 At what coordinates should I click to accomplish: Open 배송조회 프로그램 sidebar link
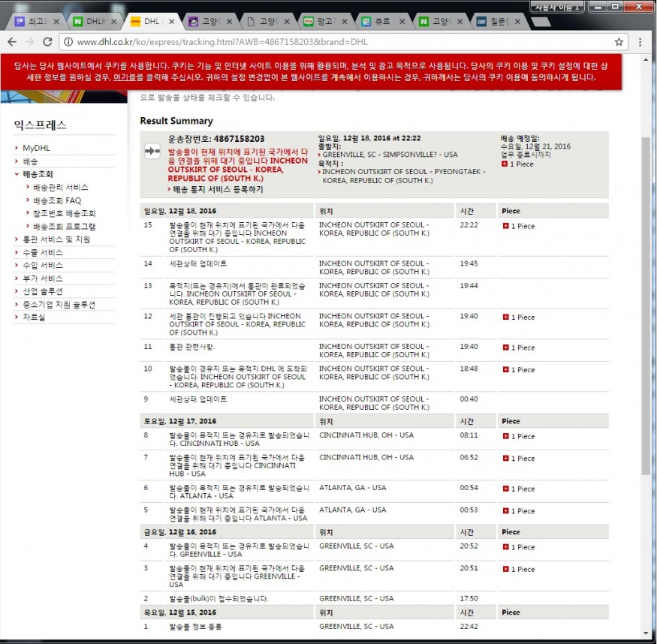tap(64, 227)
